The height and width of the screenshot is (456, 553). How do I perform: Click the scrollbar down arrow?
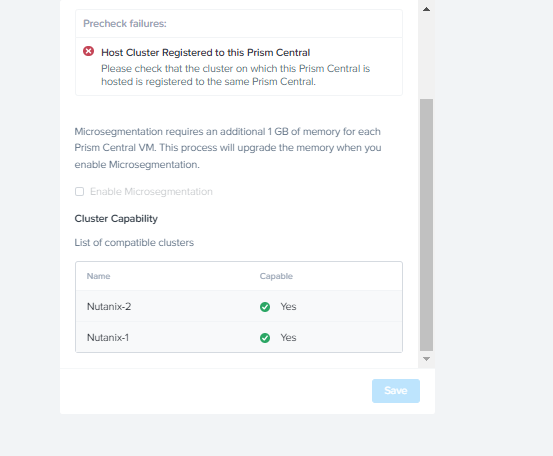[426, 359]
